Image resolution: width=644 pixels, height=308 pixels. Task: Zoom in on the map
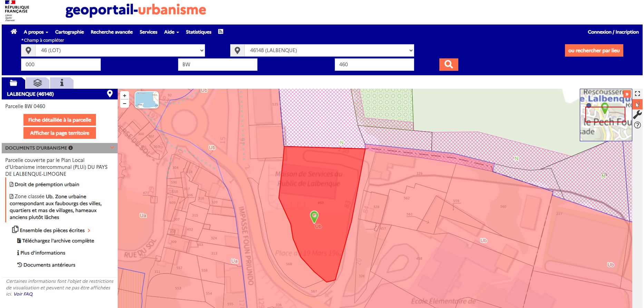(125, 96)
